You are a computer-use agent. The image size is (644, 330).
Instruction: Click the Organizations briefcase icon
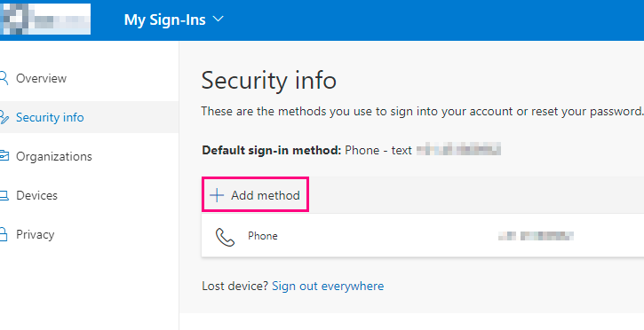point(4,156)
